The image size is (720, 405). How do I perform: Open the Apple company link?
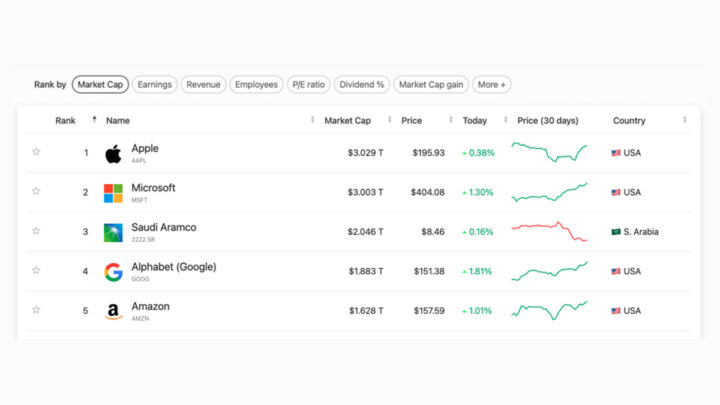(145, 148)
